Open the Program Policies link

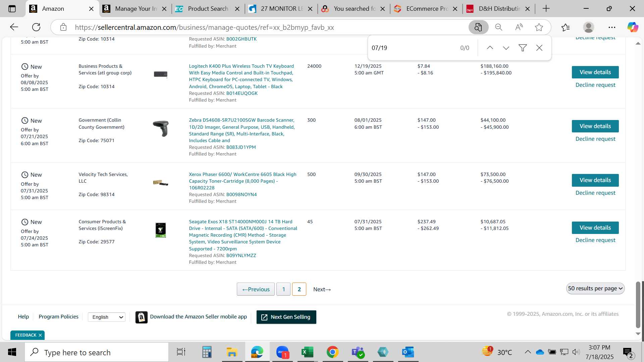(x=58, y=317)
